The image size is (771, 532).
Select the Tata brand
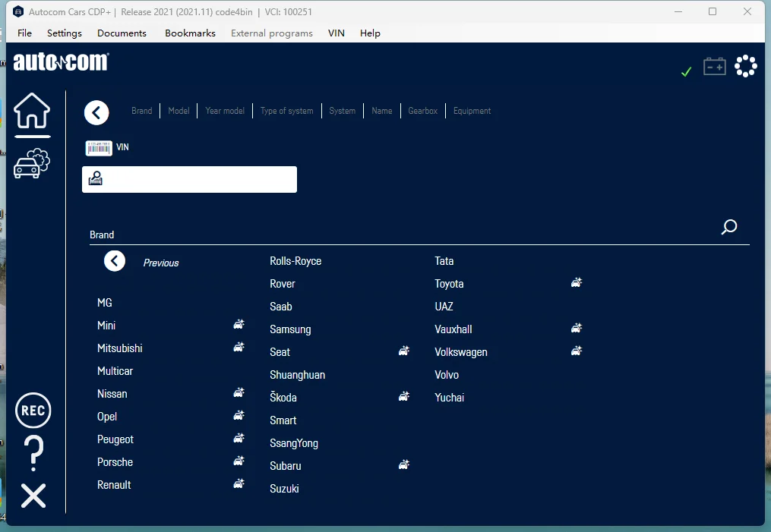(444, 261)
